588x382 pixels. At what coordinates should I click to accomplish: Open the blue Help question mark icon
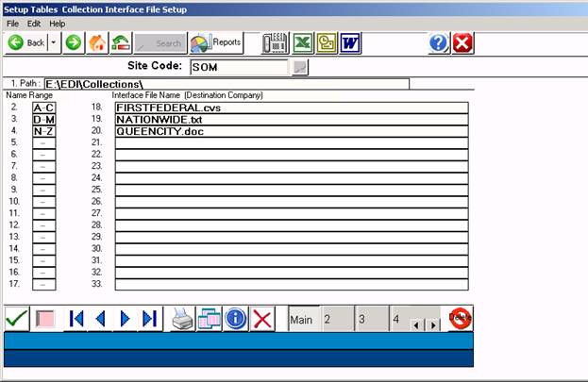[x=438, y=42]
